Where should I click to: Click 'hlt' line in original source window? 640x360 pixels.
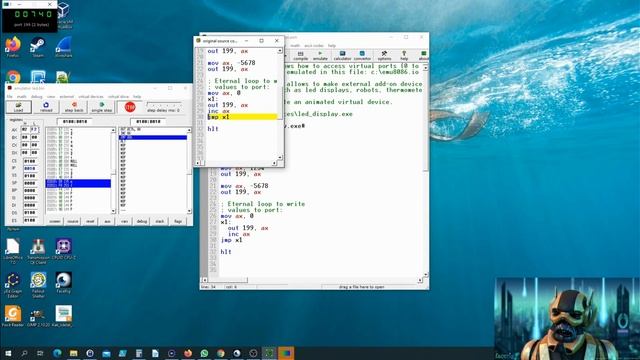[x=213, y=129]
